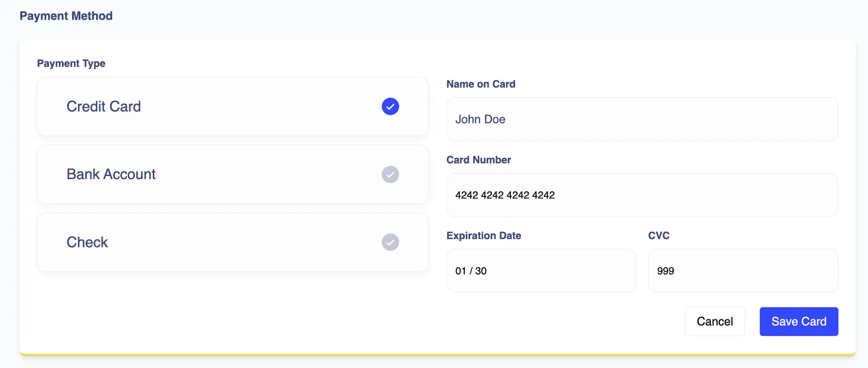This screenshot has width=868, height=368.
Task: Click the "Expiration Date" label
Action: click(483, 236)
